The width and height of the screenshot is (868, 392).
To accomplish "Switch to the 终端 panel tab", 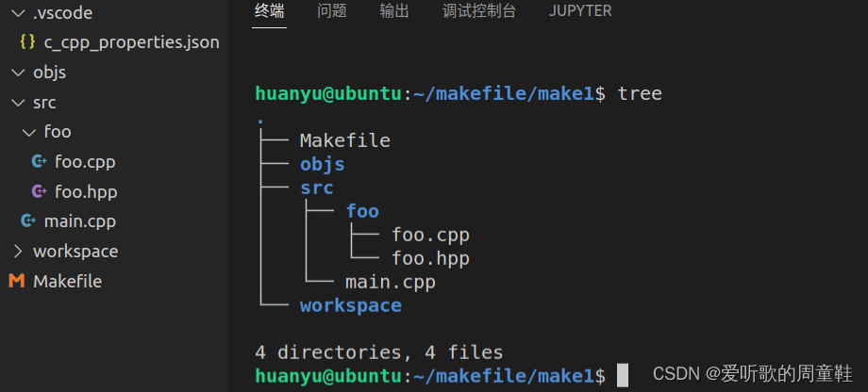I will [x=270, y=11].
